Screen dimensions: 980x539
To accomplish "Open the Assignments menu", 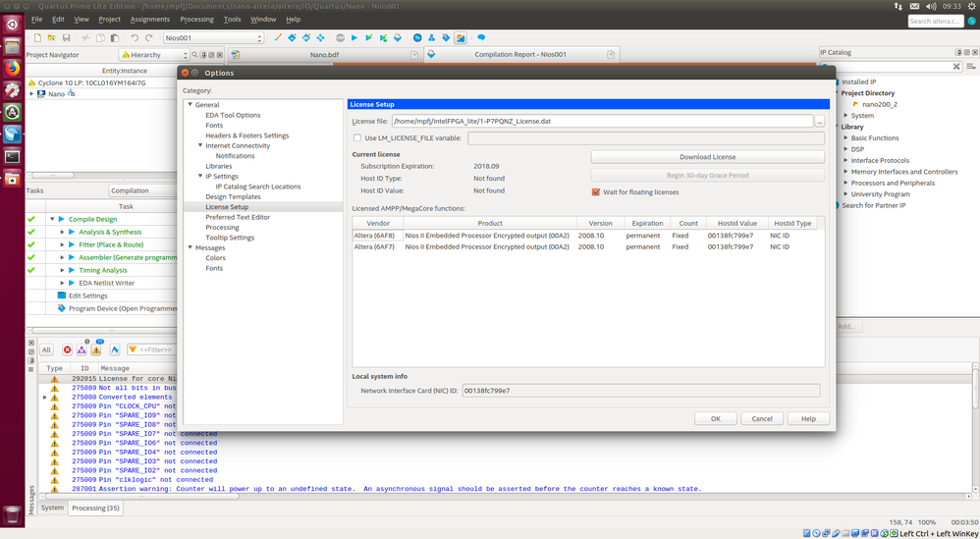I will pyautogui.click(x=149, y=19).
